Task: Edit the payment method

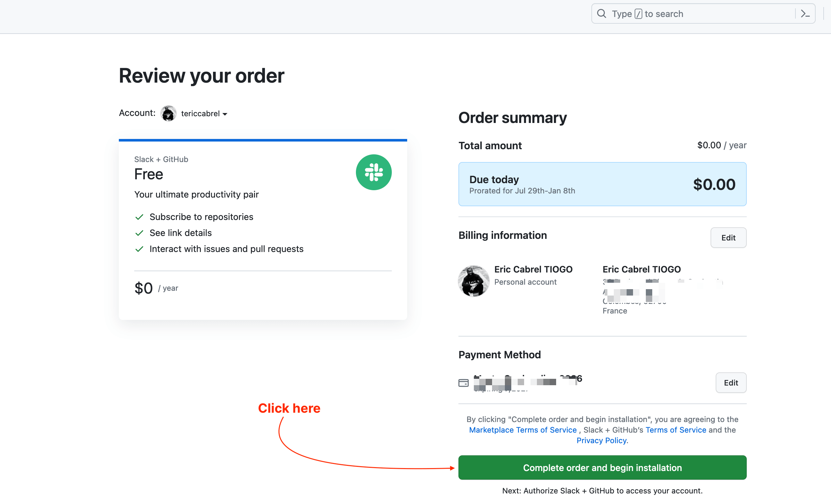Action: coord(731,383)
